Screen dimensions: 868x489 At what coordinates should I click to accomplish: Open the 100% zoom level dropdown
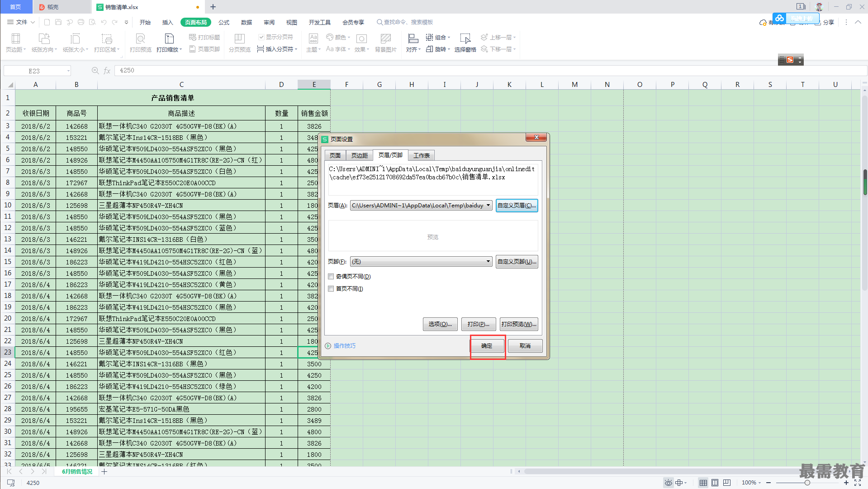[751, 483]
